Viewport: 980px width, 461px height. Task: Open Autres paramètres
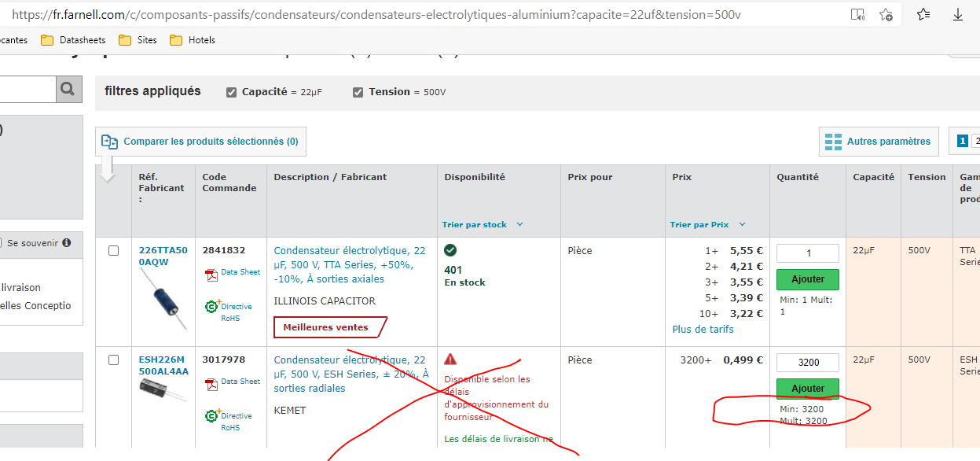(879, 142)
